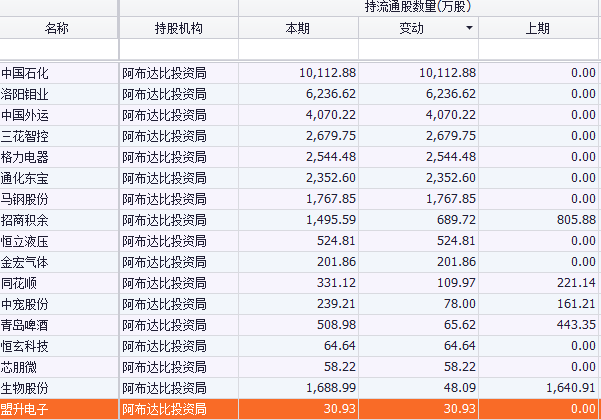Screen dimensions: 601x420
Task: Select the 同花顺 stock name
Action: coord(18,284)
